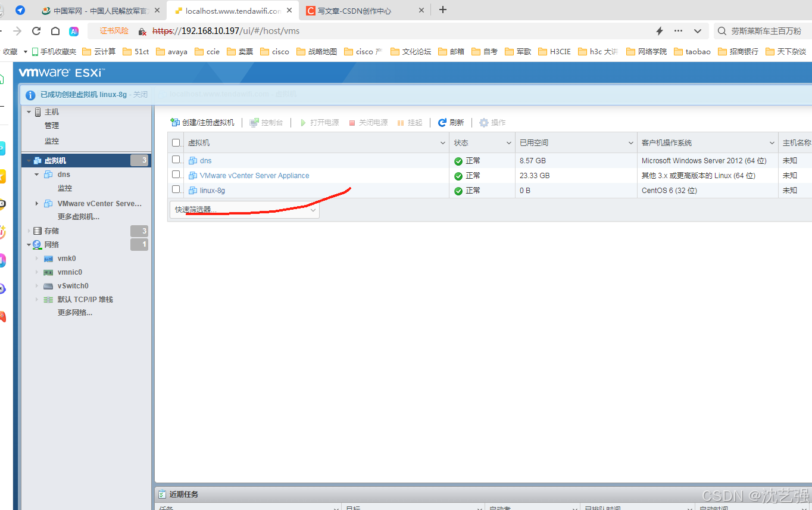
Task: Open the VMware vCenter Server Appliance link
Action: 254,176
